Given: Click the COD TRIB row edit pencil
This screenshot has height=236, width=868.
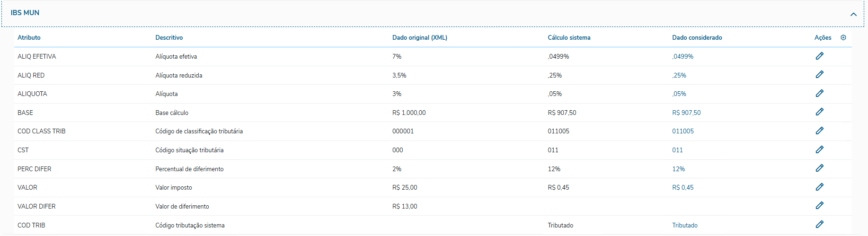Looking at the screenshot, I should (820, 224).
